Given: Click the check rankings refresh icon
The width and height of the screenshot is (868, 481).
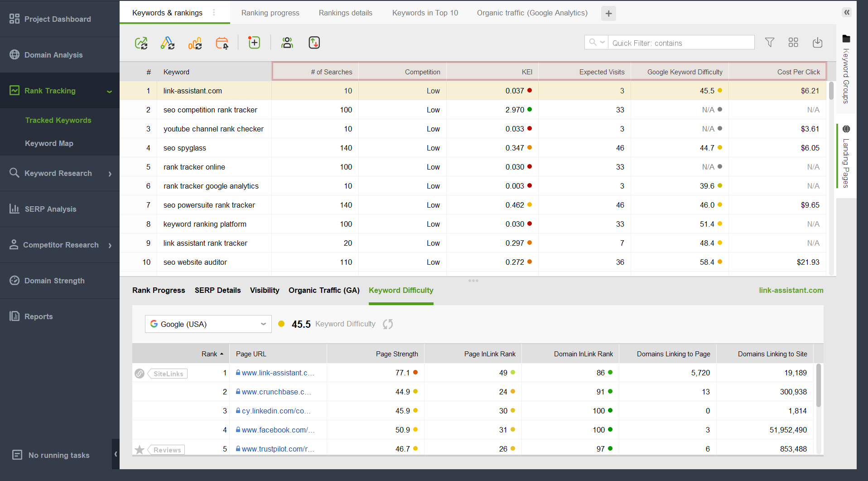Looking at the screenshot, I should (x=141, y=43).
